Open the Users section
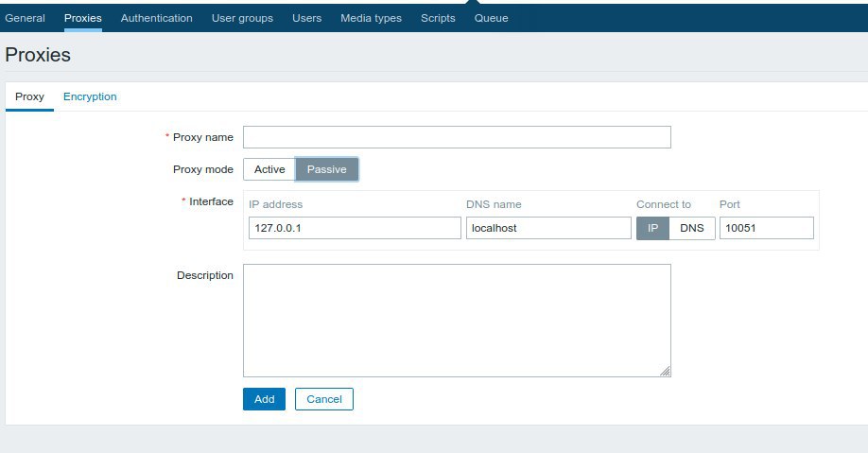The image size is (868, 453). pos(306,18)
